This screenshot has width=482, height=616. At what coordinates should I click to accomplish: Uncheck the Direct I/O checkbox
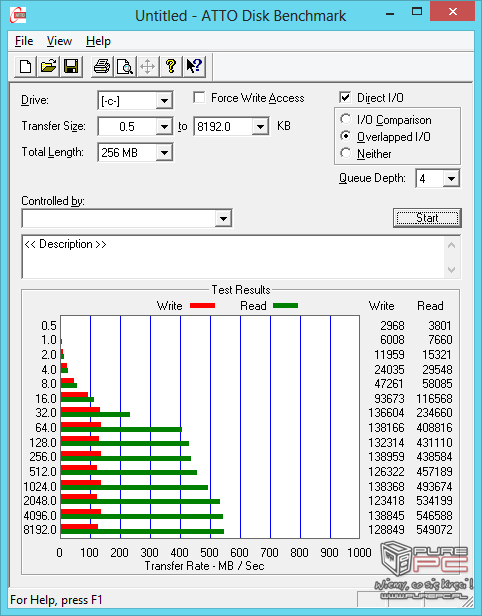pyautogui.click(x=345, y=97)
